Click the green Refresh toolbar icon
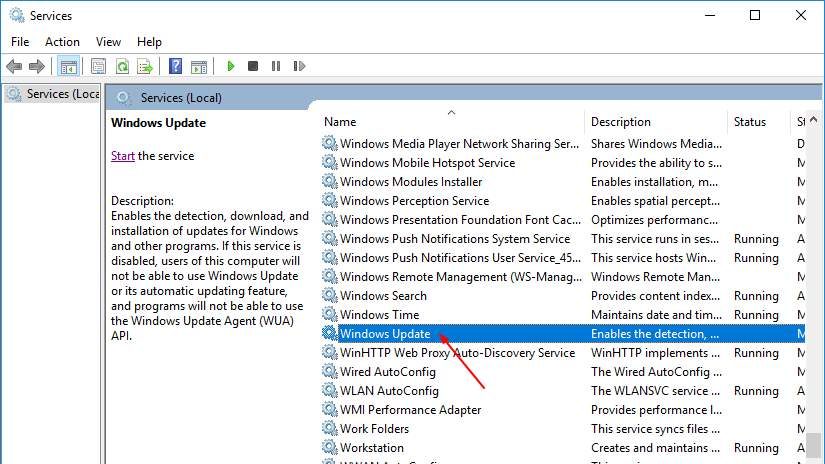Viewport: 825px width, 464px height. 122,67
